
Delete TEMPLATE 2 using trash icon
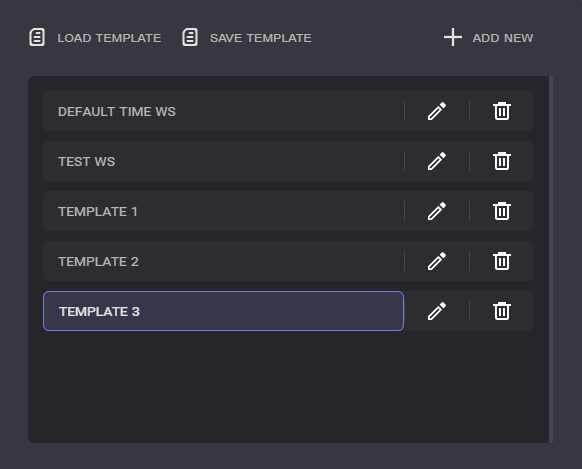point(502,261)
